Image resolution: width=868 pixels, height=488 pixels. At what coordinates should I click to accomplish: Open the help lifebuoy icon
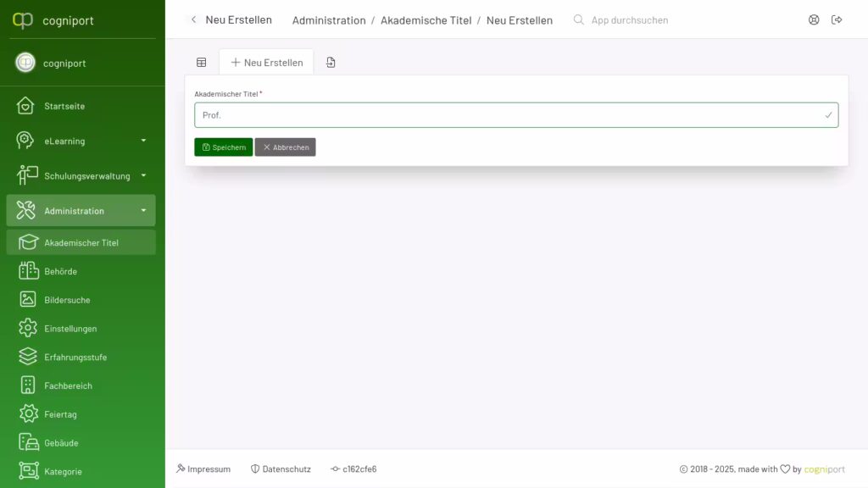pyautogui.click(x=814, y=19)
